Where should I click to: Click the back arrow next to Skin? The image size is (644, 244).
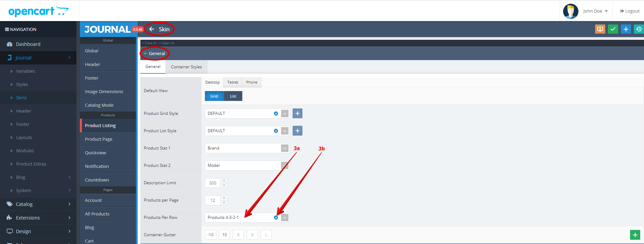(x=152, y=29)
